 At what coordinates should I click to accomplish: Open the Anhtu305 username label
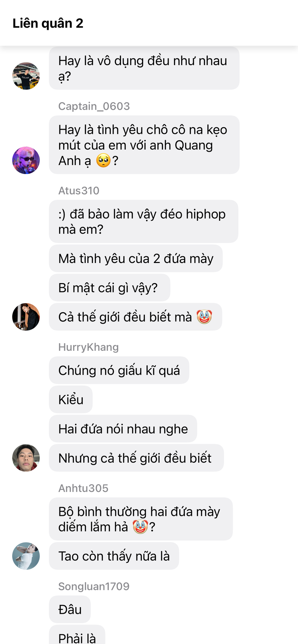[83, 488]
